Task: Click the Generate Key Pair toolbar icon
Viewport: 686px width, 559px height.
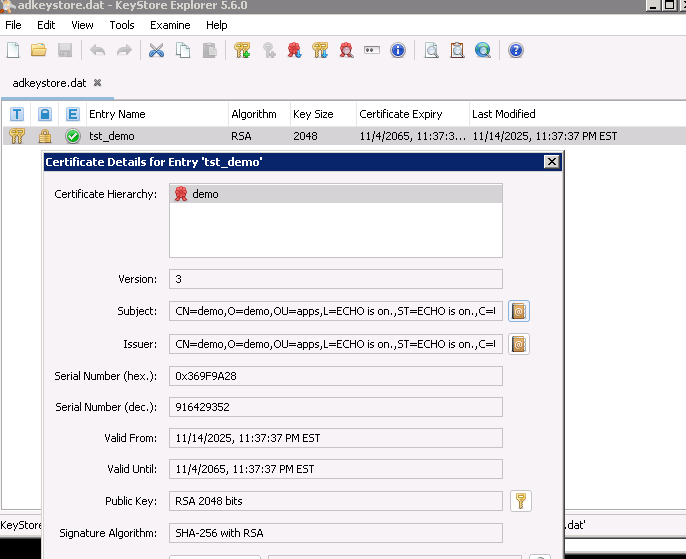Action: coord(242,50)
